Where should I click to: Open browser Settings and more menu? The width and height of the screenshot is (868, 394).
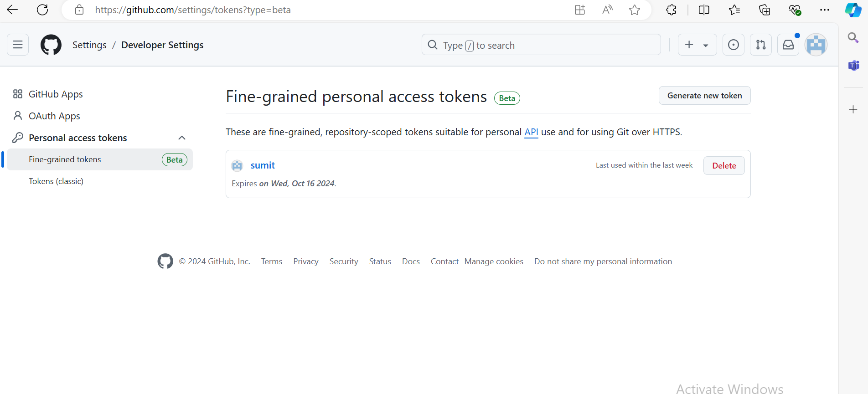pos(824,10)
